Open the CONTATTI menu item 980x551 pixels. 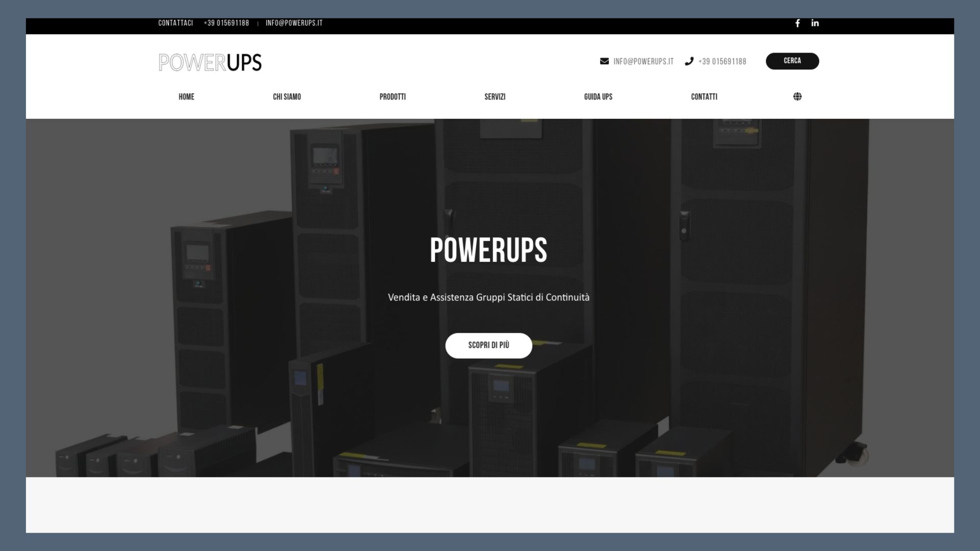[x=704, y=96]
